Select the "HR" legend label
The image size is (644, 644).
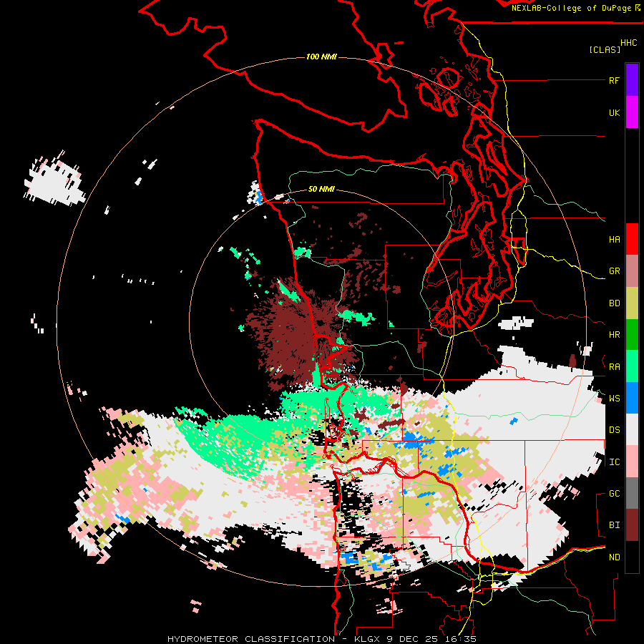click(614, 335)
